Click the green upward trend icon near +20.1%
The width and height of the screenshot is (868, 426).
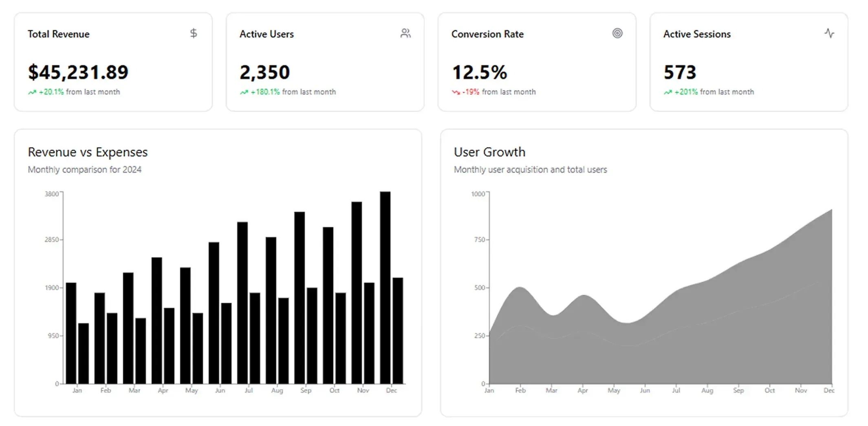click(32, 92)
